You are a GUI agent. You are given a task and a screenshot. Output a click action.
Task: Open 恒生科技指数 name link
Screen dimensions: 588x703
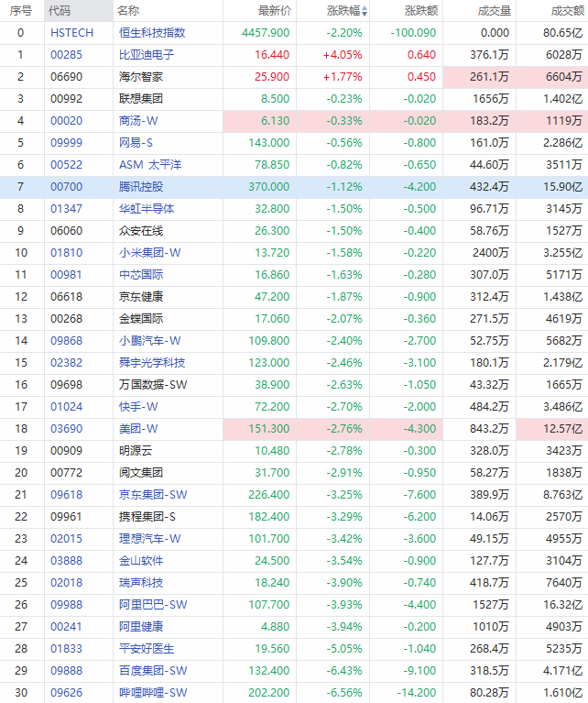tap(152, 33)
